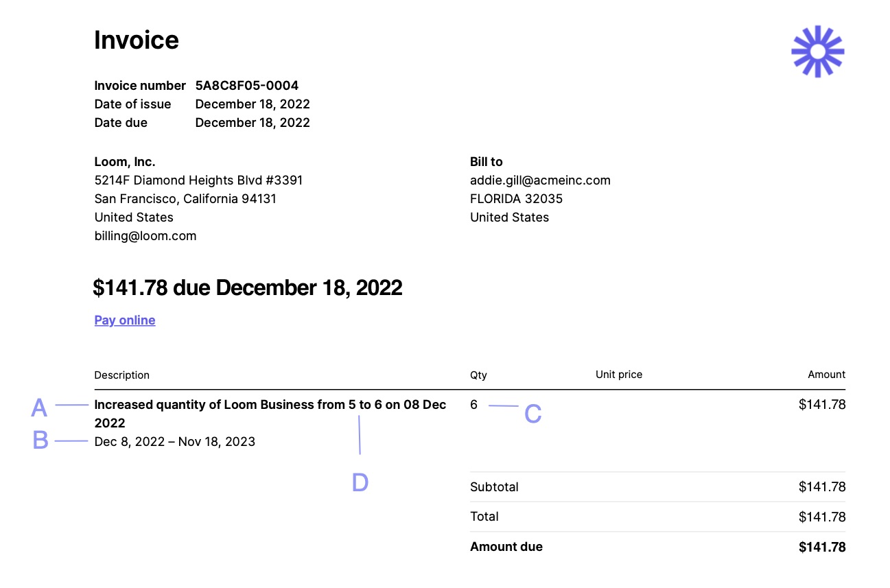890x588 pixels.
Task: Click the addie.gill@acmeinc.com email
Action: tap(540, 180)
